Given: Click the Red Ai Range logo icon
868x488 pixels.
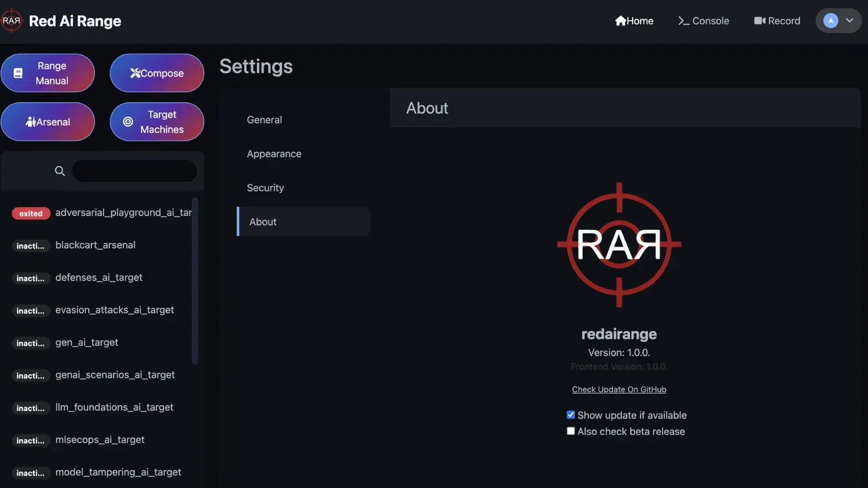Looking at the screenshot, I should 11,21.
